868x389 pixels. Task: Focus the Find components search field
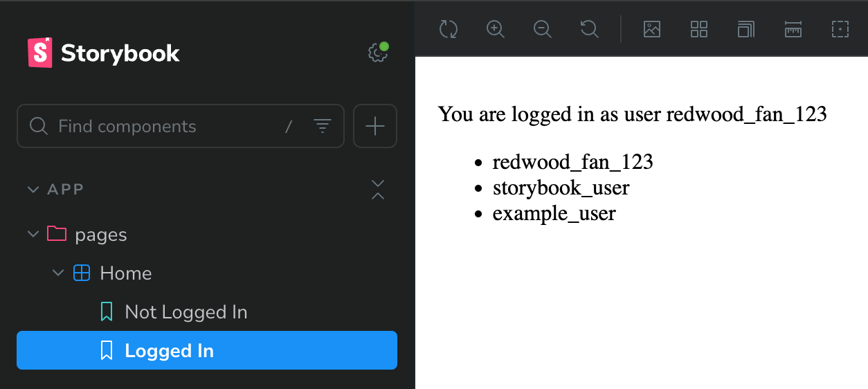166,126
